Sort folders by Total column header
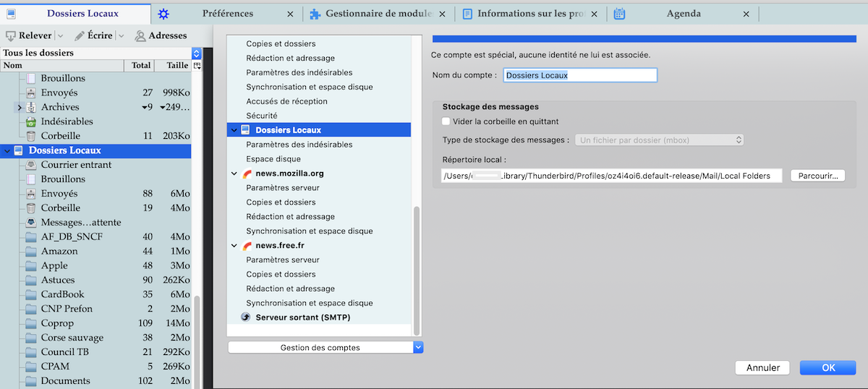Screen dimensions: 868x389 pos(140,65)
